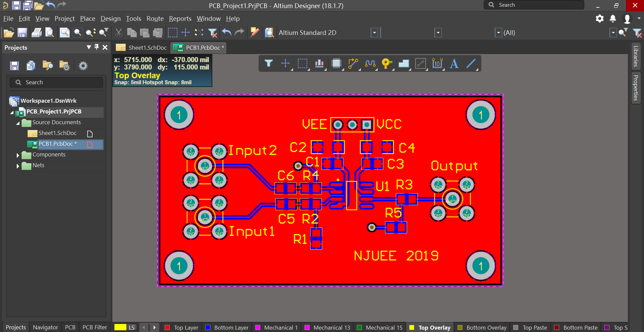Click the Top Paste layer color swatch
644x332 pixels.
(x=516, y=328)
